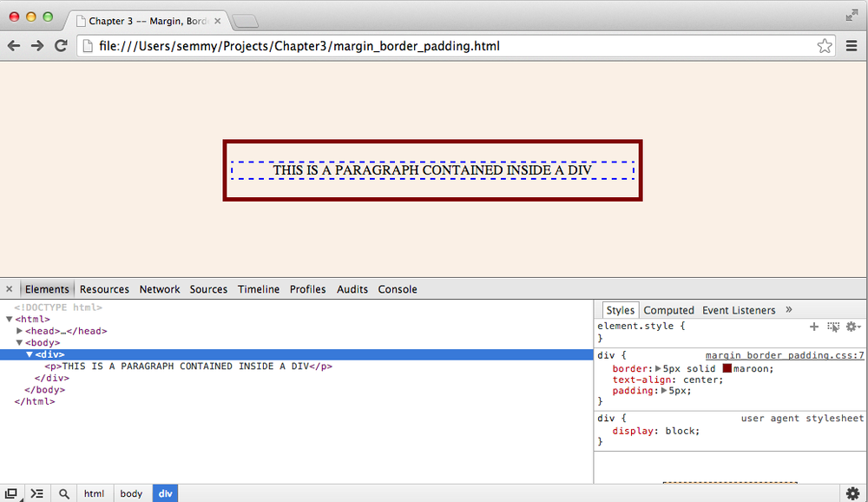Open the Console panel

click(x=398, y=289)
